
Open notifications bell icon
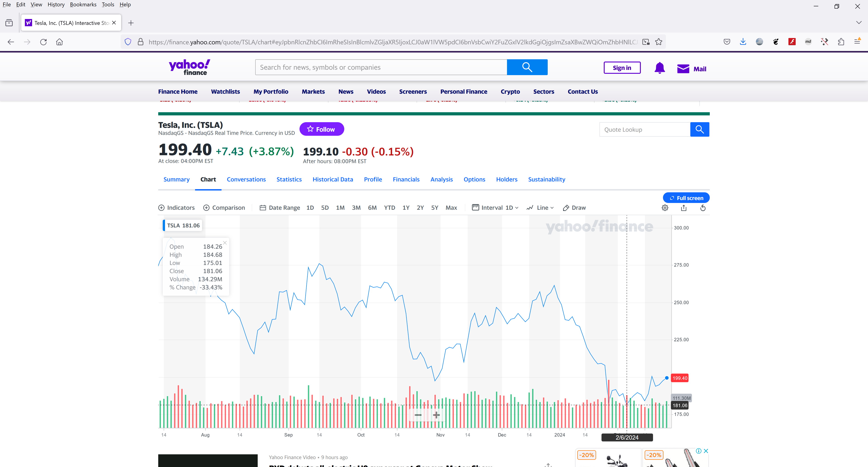pyautogui.click(x=659, y=69)
